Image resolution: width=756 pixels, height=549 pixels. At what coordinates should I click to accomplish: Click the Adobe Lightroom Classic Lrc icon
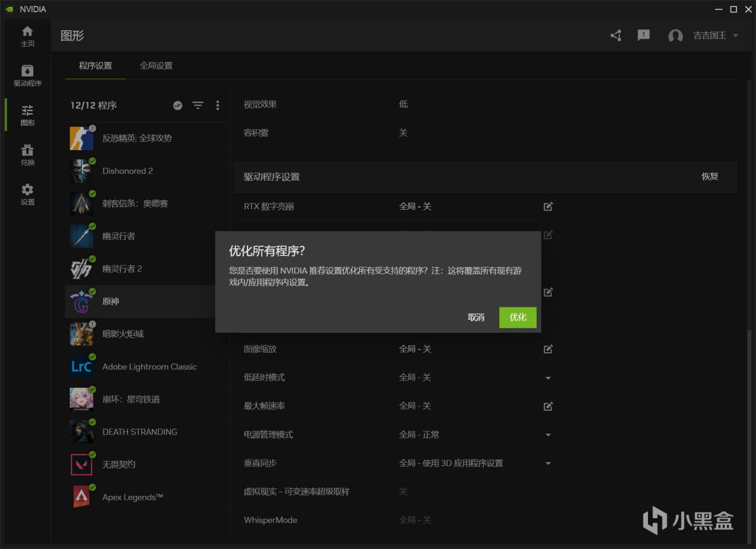click(x=81, y=366)
